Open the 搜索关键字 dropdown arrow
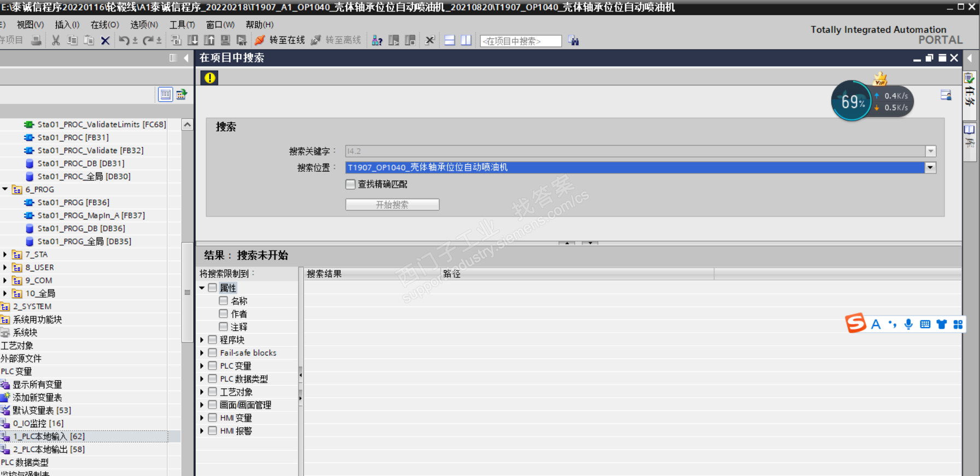Screen dimensions: 980x476 pos(930,151)
